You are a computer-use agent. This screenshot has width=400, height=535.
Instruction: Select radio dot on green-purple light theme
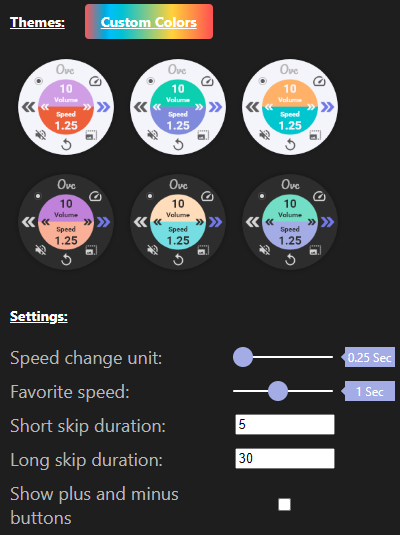151,81
